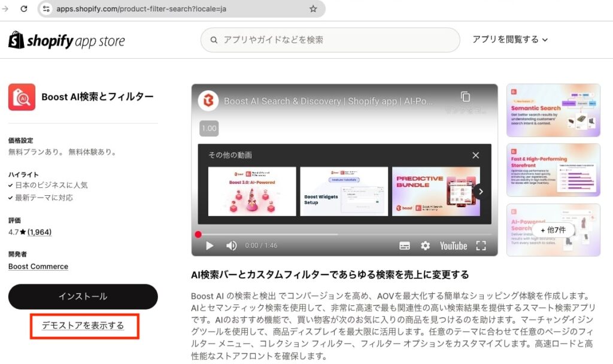Open site information in the address bar
The height and width of the screenshot is (364, 613).
(x=47, y=9)
